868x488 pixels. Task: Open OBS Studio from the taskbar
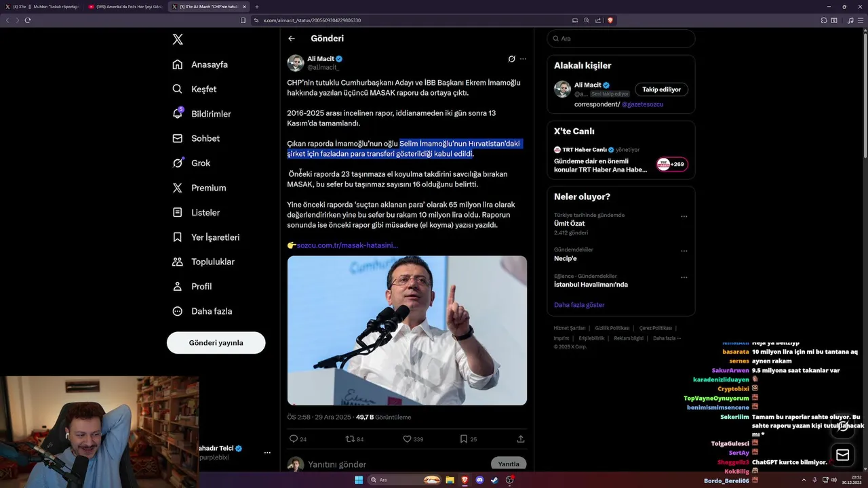(510, 480)
